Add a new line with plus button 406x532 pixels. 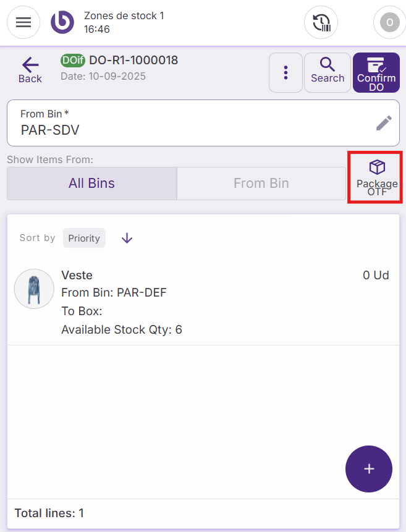click(369, 469)
